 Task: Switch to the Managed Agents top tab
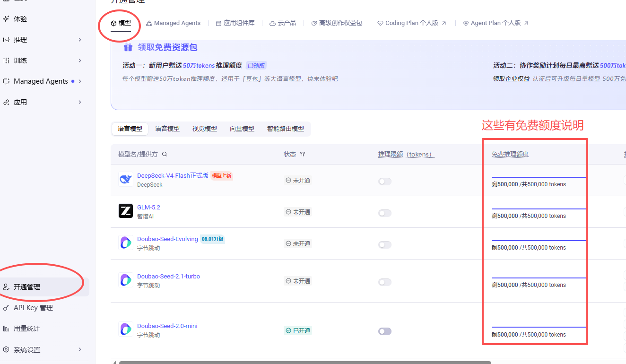pos(173,23)
